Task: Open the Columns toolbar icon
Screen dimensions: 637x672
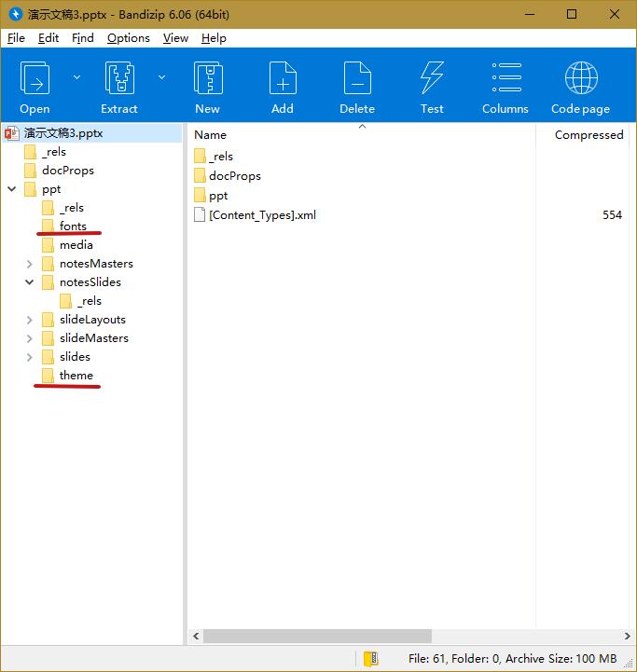Action: (x=505, y=79)
